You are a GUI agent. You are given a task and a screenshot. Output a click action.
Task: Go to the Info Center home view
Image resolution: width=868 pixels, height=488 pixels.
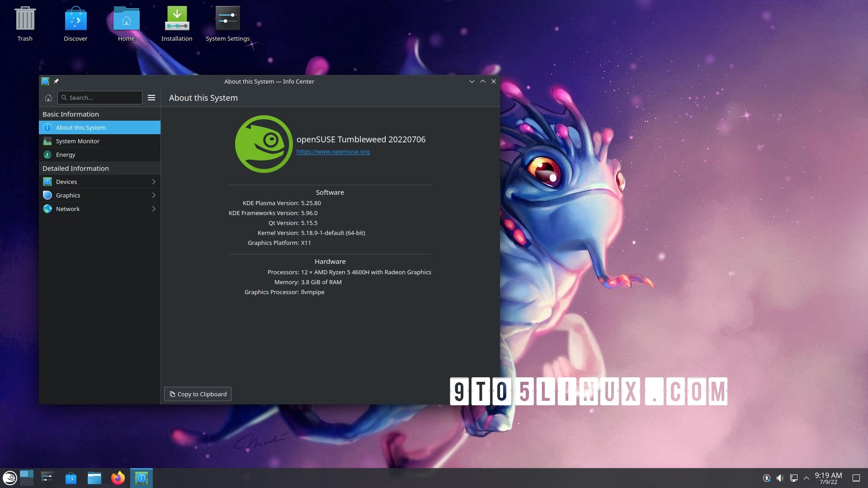tap(48, 98)
